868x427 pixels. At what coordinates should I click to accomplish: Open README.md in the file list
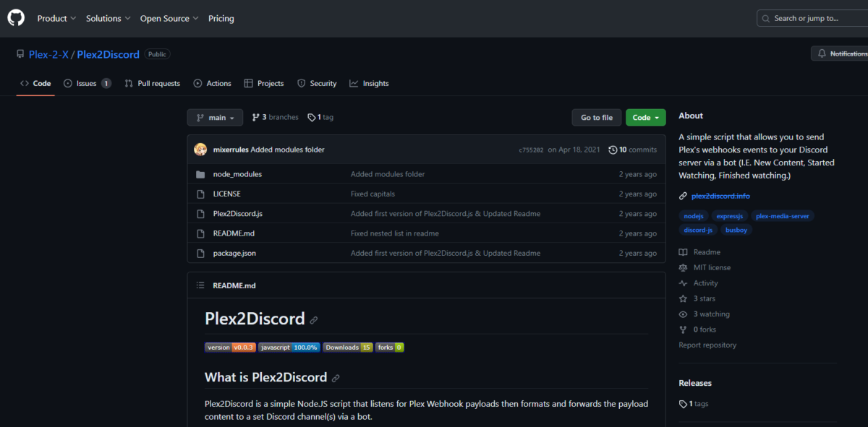[234, 233]
